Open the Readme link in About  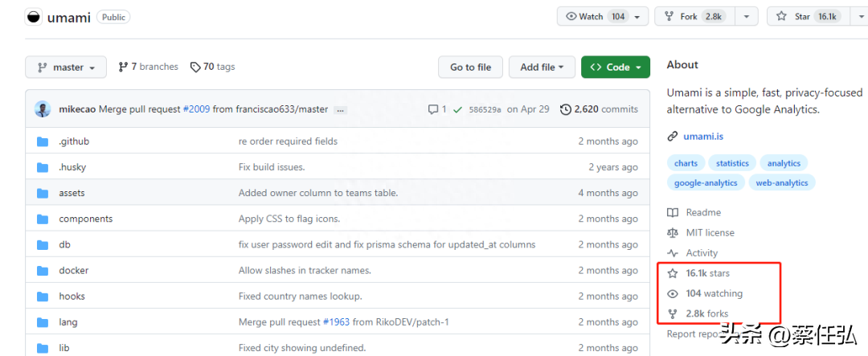(x=694, y=213)
